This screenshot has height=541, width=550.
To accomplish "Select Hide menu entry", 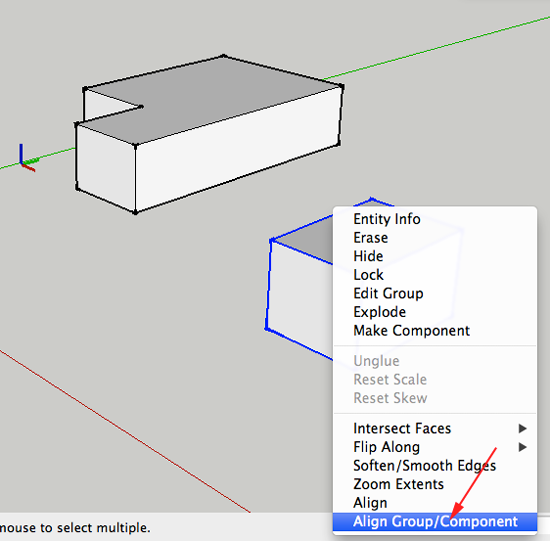I will pos(435,256).
